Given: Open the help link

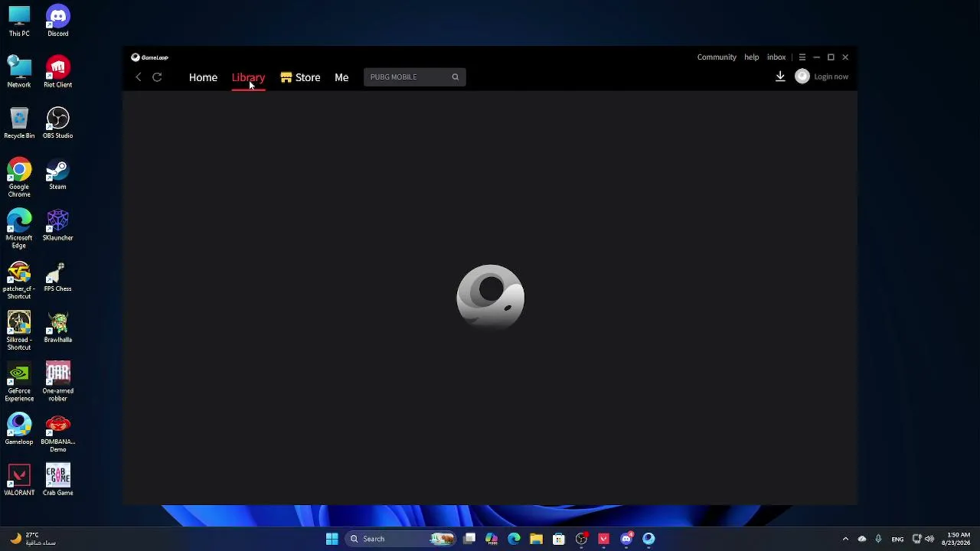Looking at the screenshot, I should point(752,57).
